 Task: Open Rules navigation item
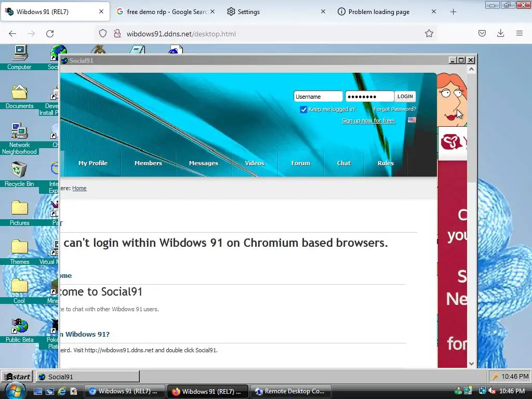click(x=386, y=163)
